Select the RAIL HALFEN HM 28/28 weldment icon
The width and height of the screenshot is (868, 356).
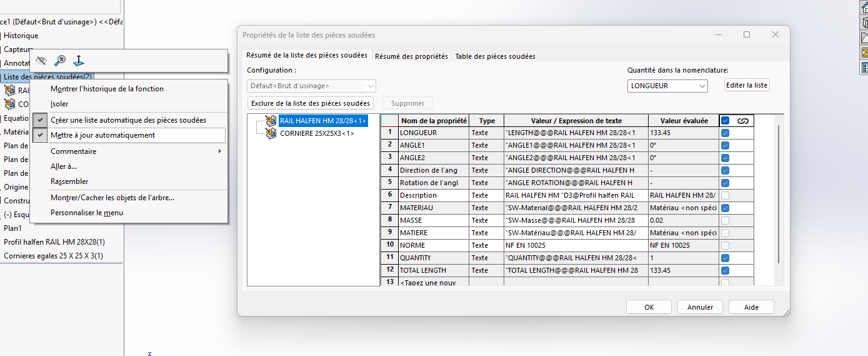pos(271,121)
